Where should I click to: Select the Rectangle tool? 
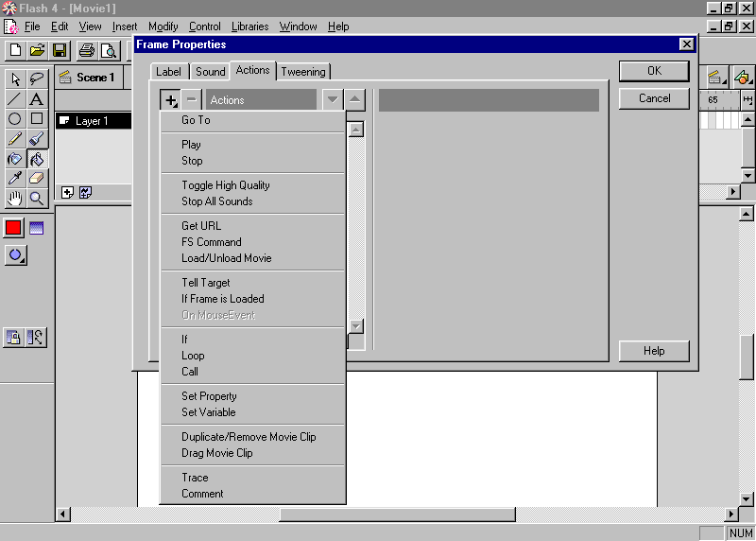click(37, 119)
